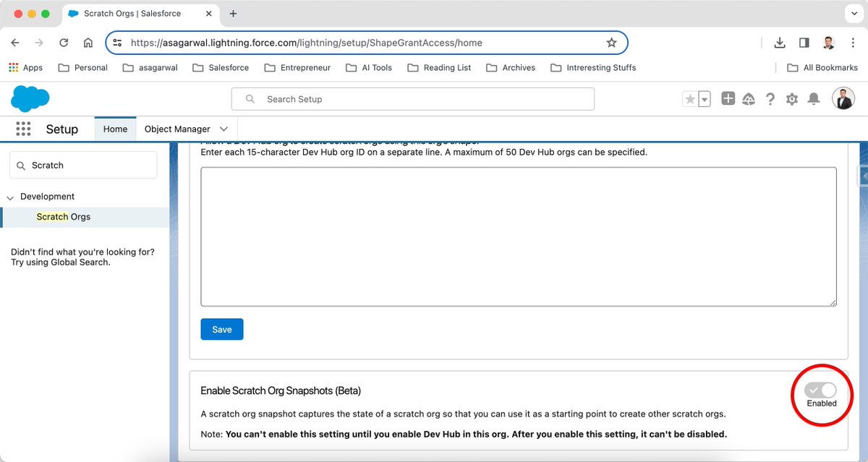Open the All Bookmarks folder
This screenshot has height=462, width=868.
(x=822, y=67)
